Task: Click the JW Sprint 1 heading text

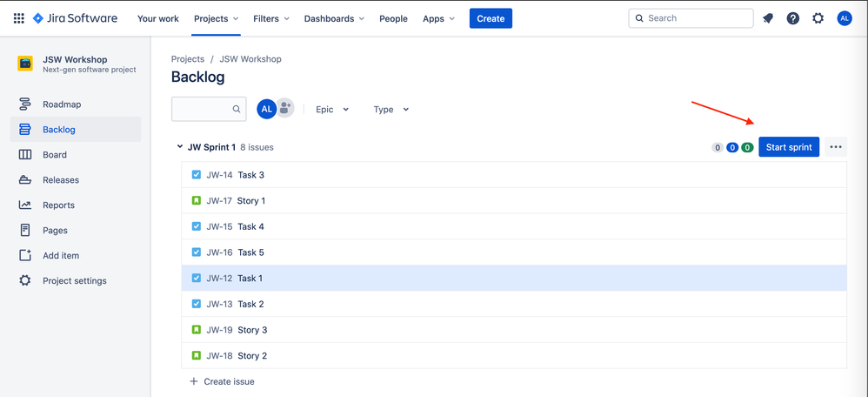Action: tap(212, 147)
